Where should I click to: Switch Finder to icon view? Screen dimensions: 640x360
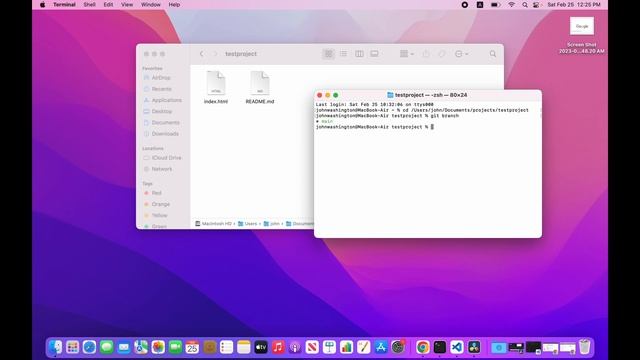tap(329, 54)
